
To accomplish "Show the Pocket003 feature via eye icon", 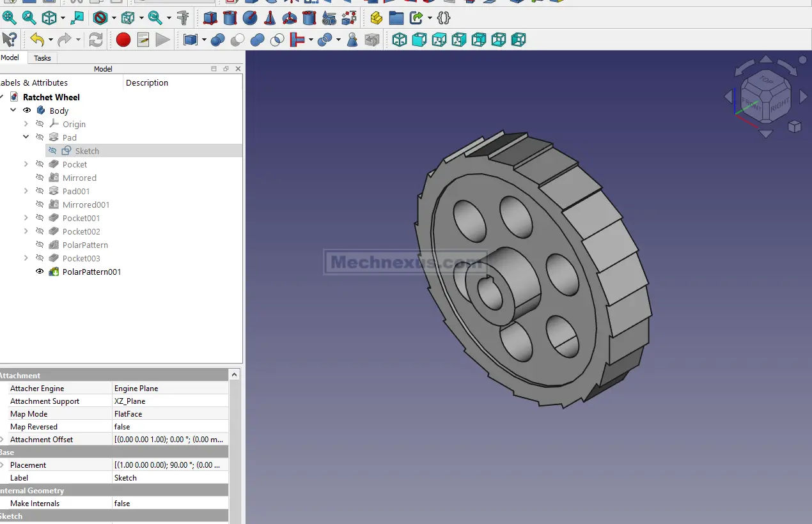I will (x=40, y=258).
